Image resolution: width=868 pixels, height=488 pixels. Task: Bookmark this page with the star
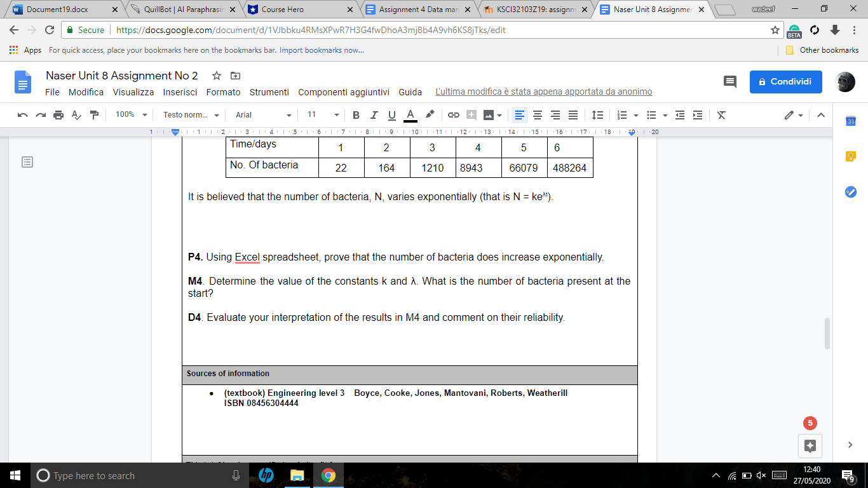[x=775, y=30]
